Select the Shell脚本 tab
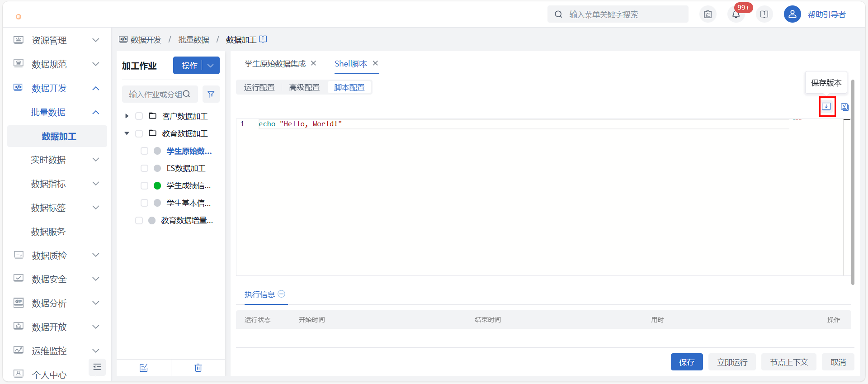This screenshot has width=868, height=384. (x=351, y=64)
